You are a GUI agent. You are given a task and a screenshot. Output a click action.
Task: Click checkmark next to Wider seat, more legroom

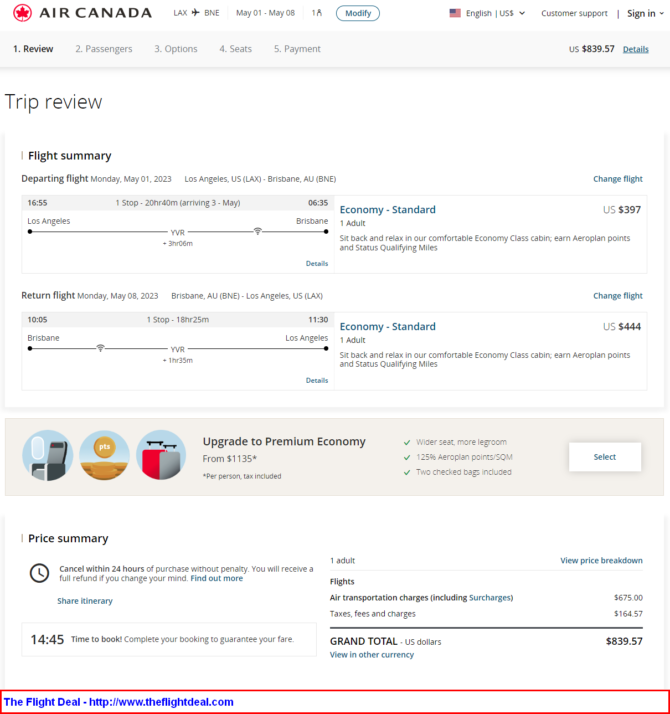coord(407,442)
